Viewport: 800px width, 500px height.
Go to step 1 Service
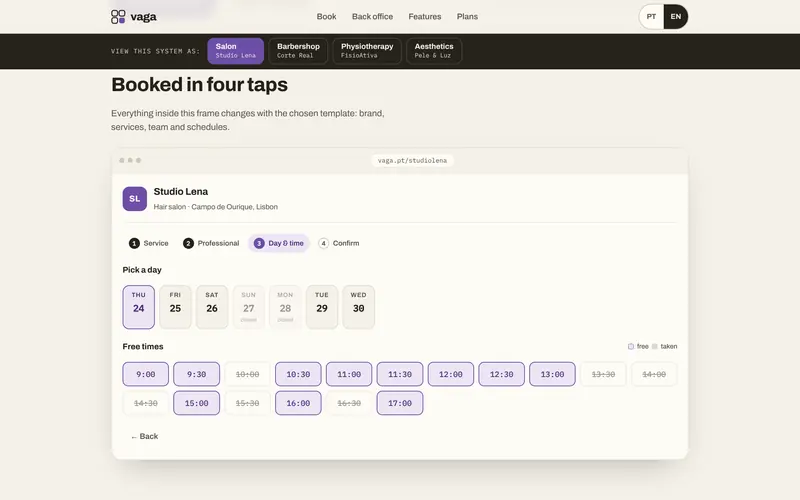[x=148, y=243]
